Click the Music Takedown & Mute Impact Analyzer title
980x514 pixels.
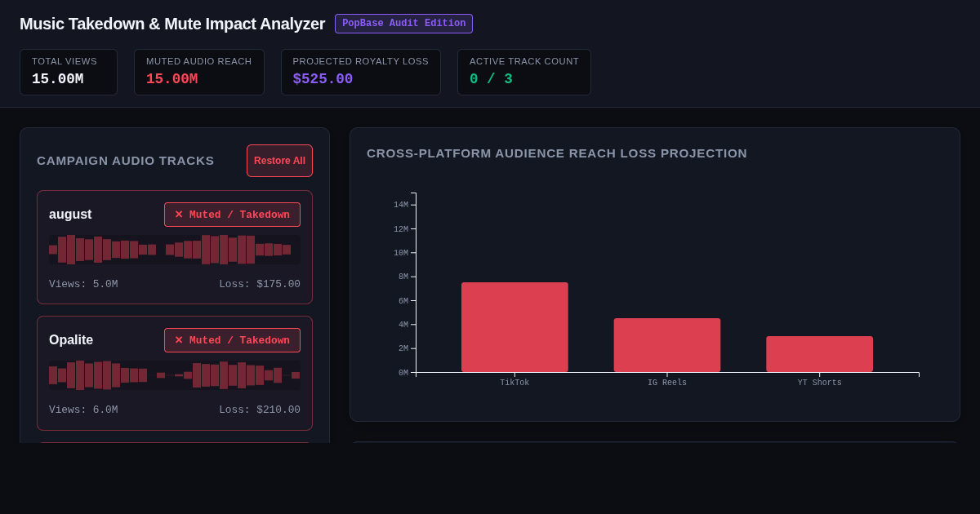pyautogui.click(x=172, y=24)
